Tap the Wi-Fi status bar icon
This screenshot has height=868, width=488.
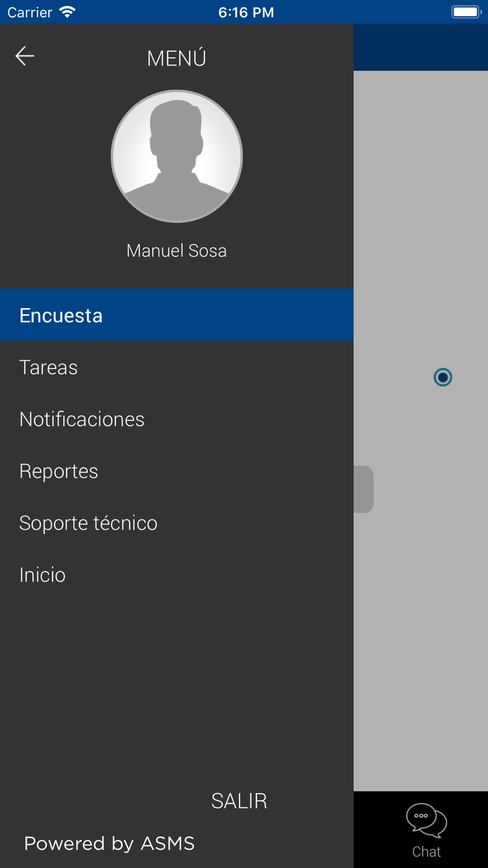click(67, 12)
